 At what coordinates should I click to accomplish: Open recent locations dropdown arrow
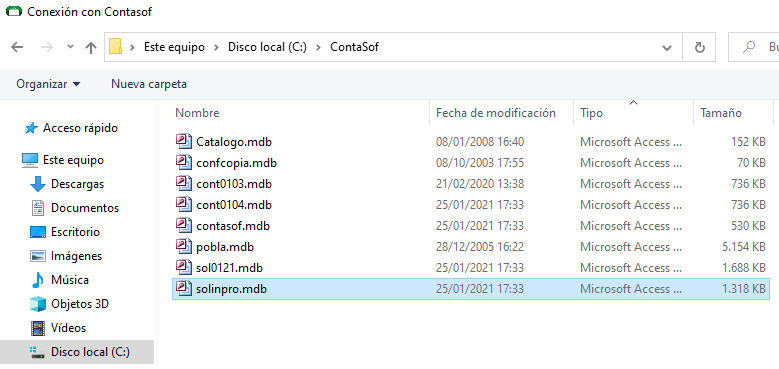tap(70, 47)
